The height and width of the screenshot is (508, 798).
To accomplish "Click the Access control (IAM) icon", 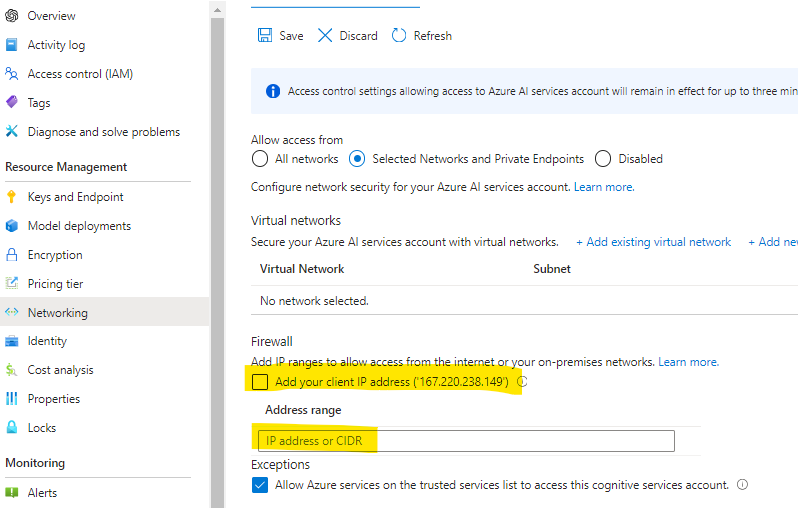I will click(x=12, y=74).
